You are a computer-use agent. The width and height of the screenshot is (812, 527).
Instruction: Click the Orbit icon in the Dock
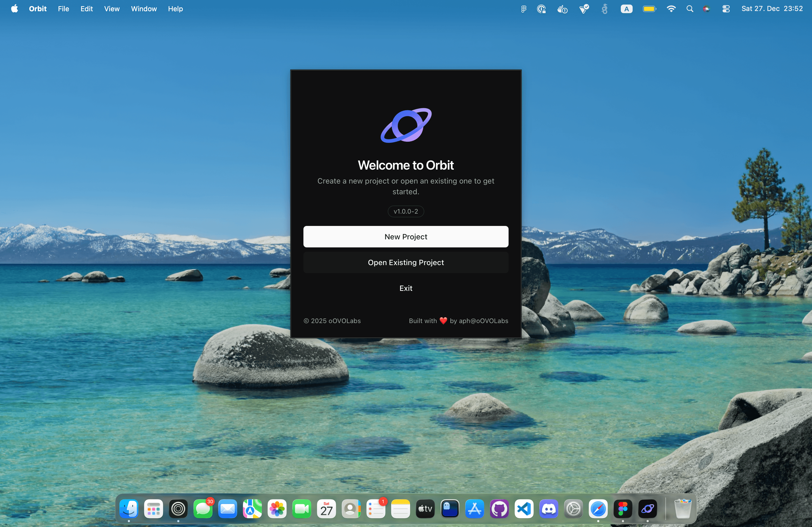(647, 509)
